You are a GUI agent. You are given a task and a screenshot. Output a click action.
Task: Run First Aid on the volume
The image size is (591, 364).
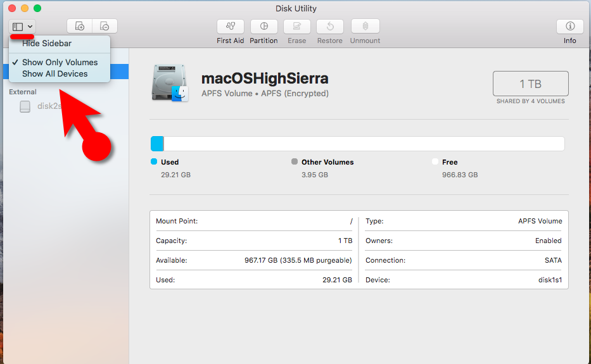point(231,27)
